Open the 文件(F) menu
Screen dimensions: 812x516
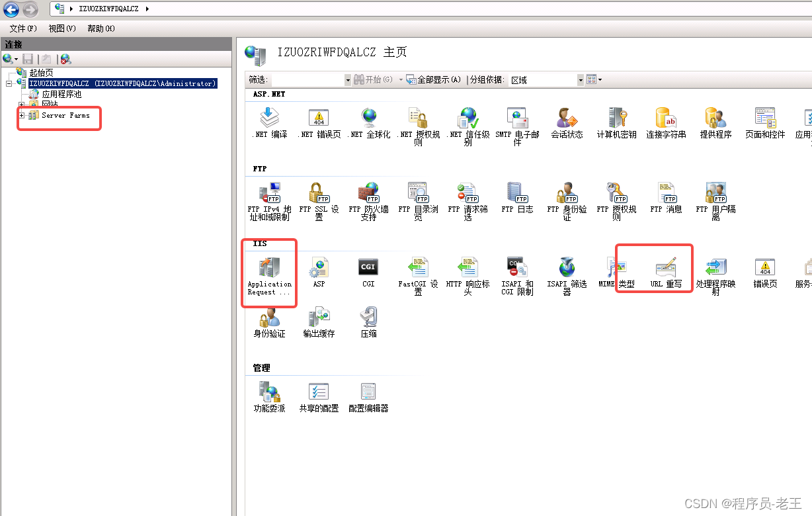pos(23,28)
